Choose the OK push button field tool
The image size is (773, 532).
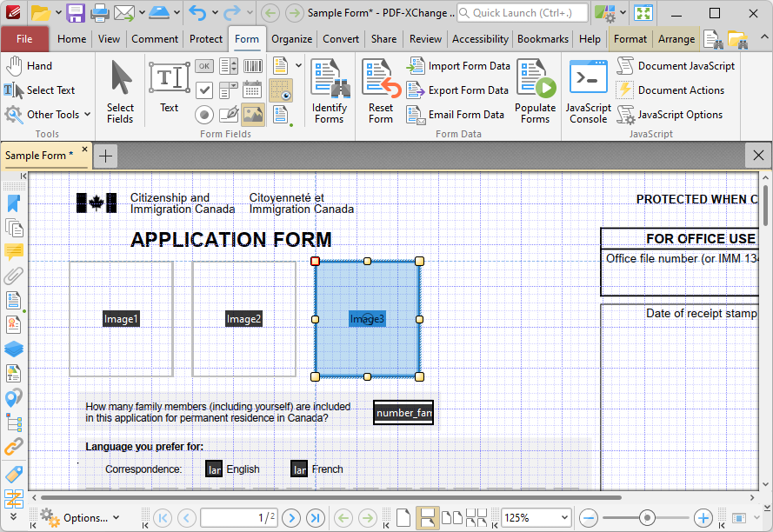pyautogui.click(x=204, y=66)
